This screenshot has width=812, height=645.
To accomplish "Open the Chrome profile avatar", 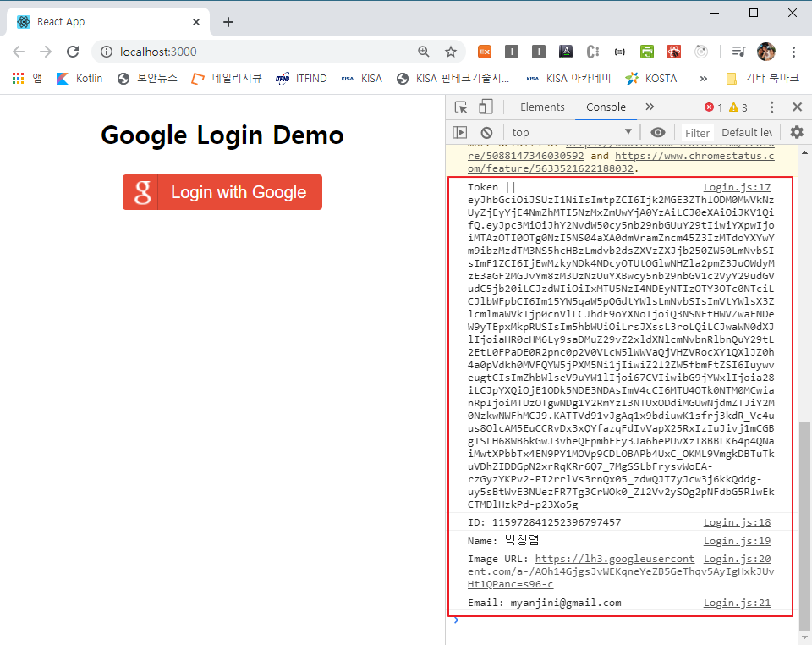I will click(x=766, y=52).
